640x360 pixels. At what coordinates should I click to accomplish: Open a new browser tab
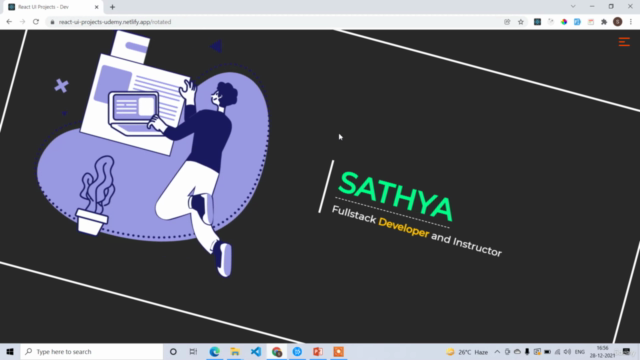[x=112, y=7]
